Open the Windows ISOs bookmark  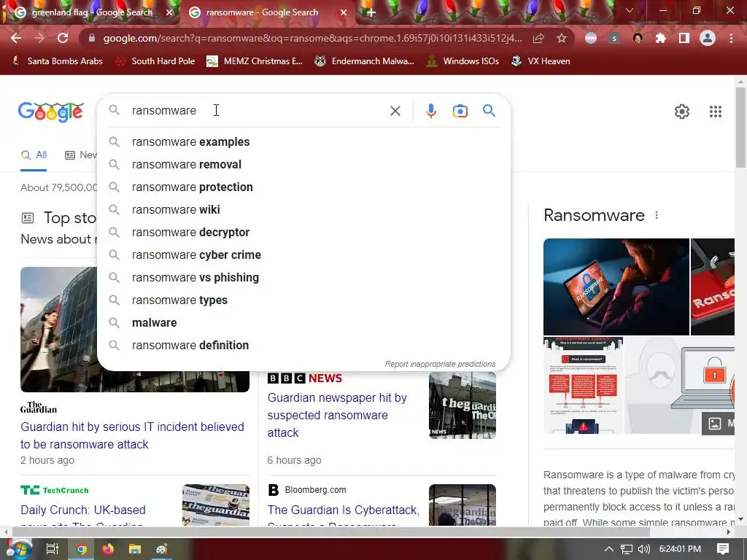coord(462,61)
